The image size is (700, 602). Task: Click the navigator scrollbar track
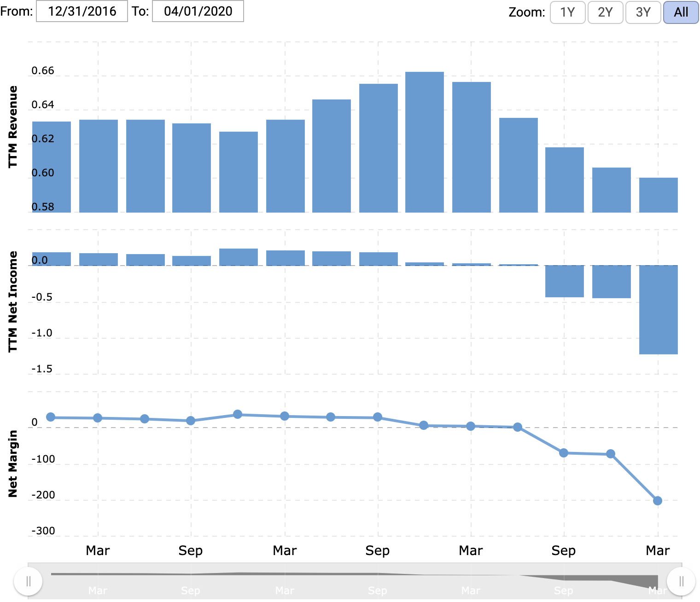pos(355,581)
